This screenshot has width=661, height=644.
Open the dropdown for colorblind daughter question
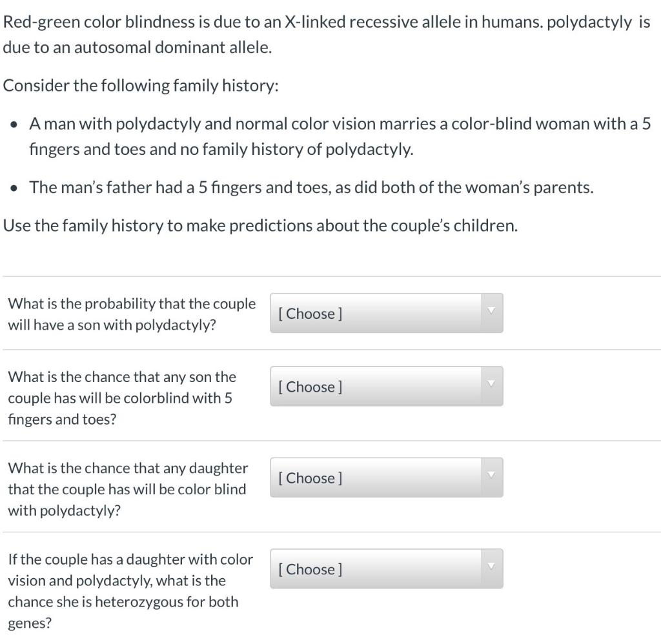(x=386, y=478)
